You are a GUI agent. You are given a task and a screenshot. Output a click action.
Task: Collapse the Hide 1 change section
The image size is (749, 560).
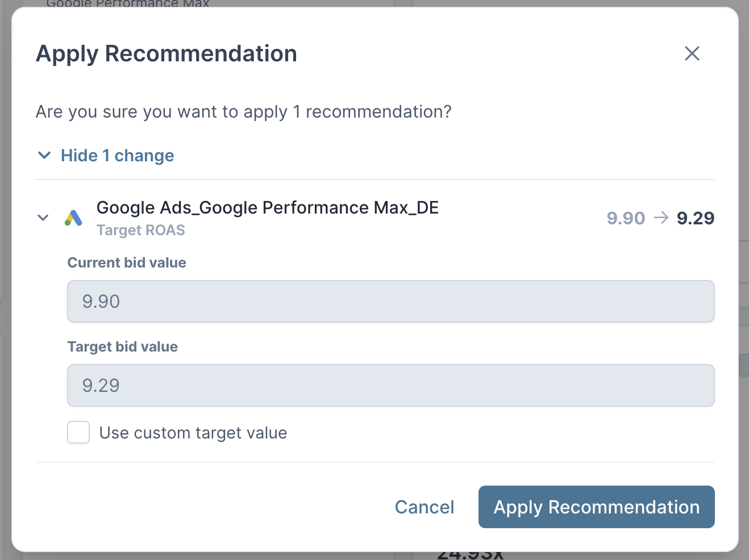pyautogui.click(x=44, y=155)
